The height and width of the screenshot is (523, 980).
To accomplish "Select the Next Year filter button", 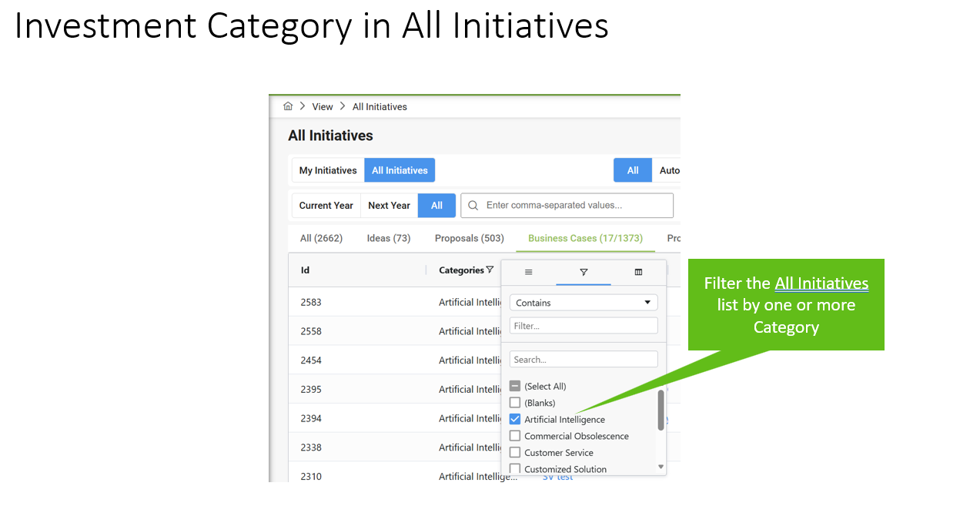I will pyautogui.click(x=389, y=206).
